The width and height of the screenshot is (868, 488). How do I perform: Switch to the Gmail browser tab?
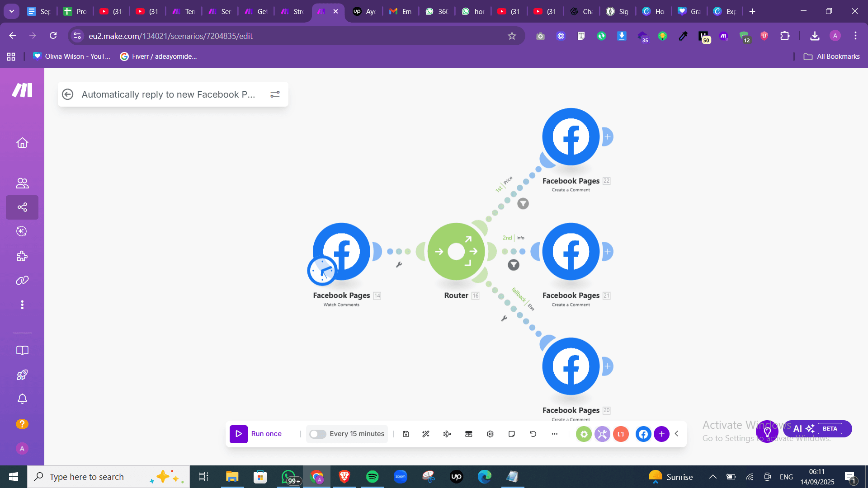(x=400, y=11)
